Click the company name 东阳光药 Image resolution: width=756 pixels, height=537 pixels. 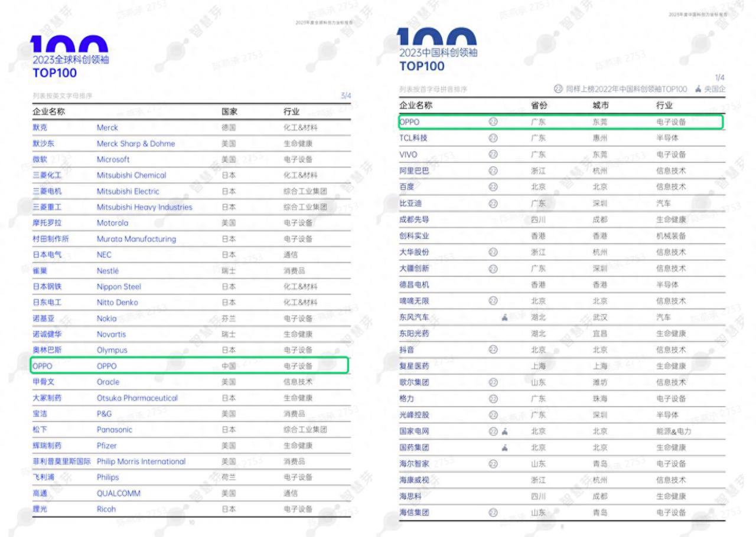414,333
